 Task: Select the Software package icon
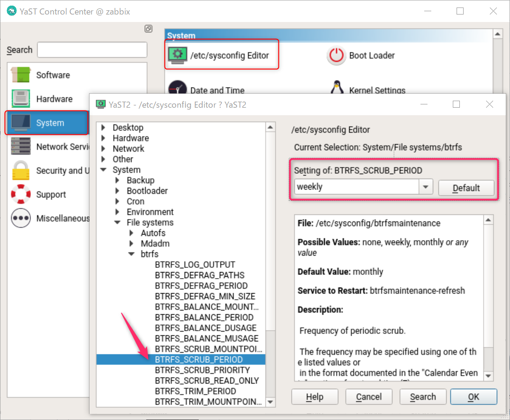click(21, 75)
